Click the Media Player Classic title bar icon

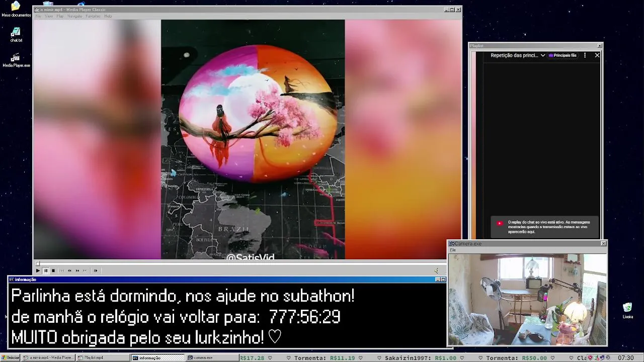tap(37, 10)
